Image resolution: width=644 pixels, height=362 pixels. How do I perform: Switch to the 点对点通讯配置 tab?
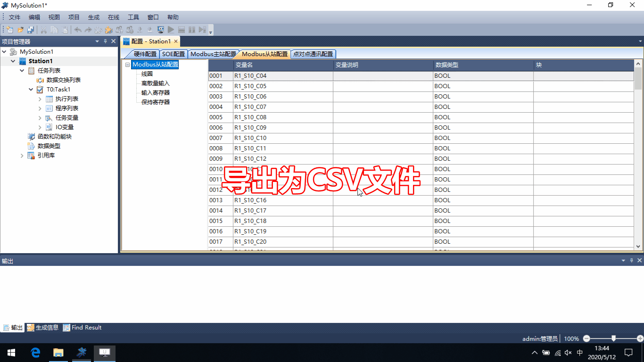tap(313, 54)
